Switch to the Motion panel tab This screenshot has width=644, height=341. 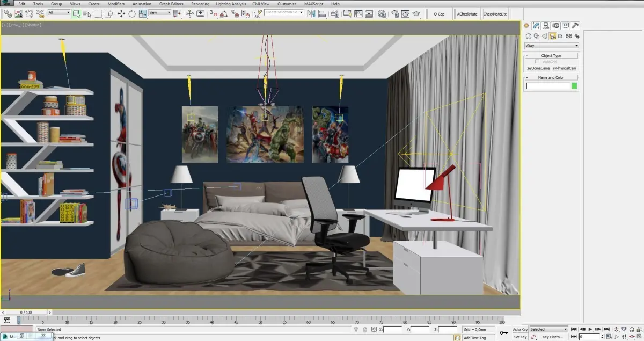tap(556, 25)
